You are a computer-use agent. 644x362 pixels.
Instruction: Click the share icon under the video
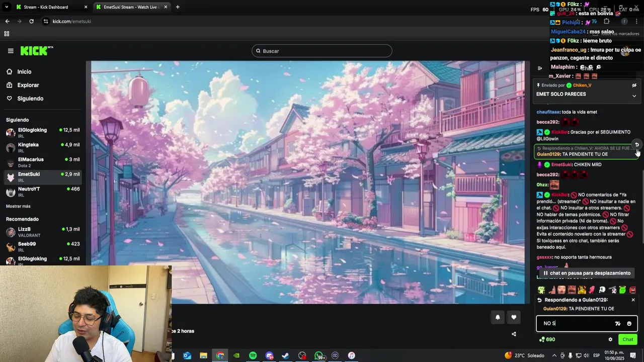tap(514, 334)
